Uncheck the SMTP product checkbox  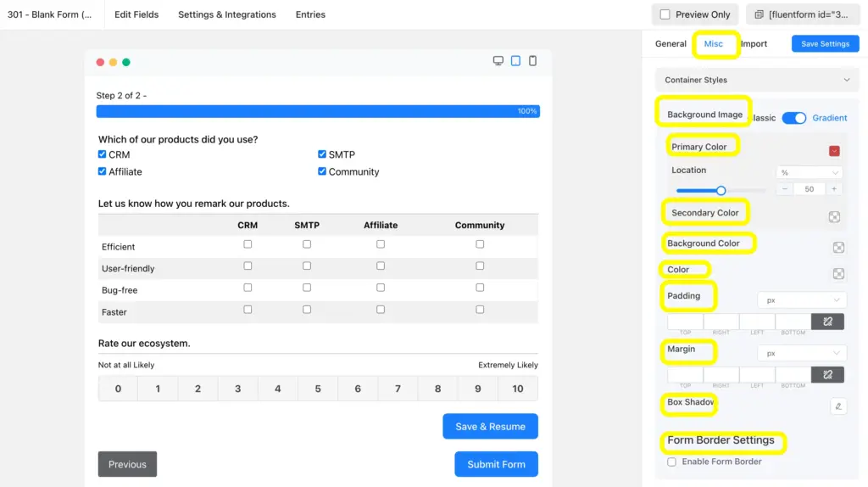click(321, 154)
